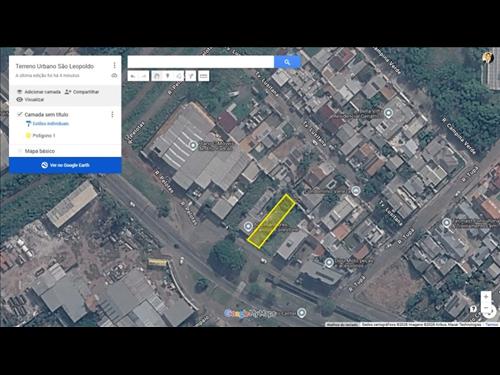Choose the Add directions tool
Viewport: 500px width, 375px height.
coord(191,76)
